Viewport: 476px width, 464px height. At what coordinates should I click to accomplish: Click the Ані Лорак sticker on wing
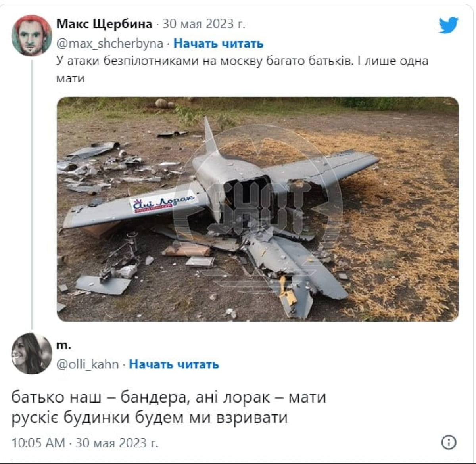coord(163,202)
